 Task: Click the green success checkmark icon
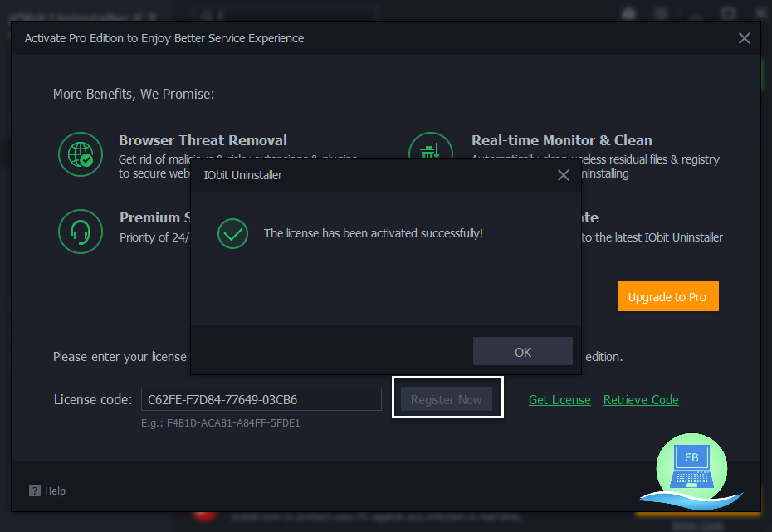tap(233, 233)
